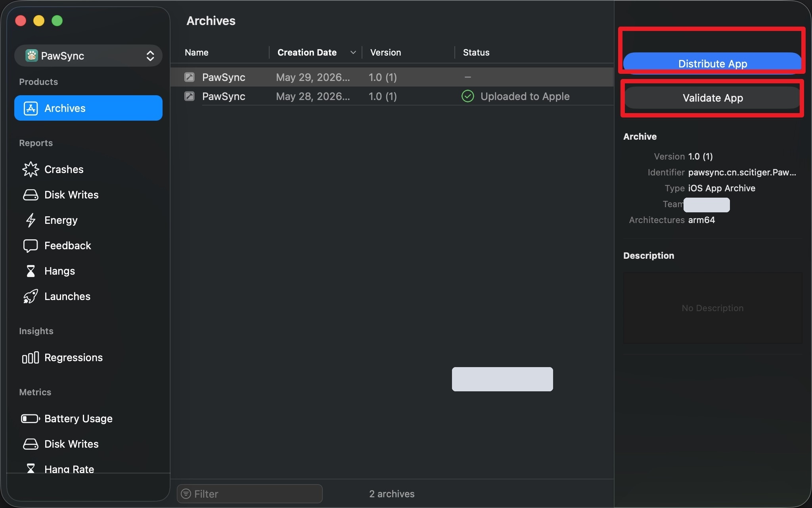Click the May 28, 2026 creation date
Screen dimensions: 812x508
313,96
